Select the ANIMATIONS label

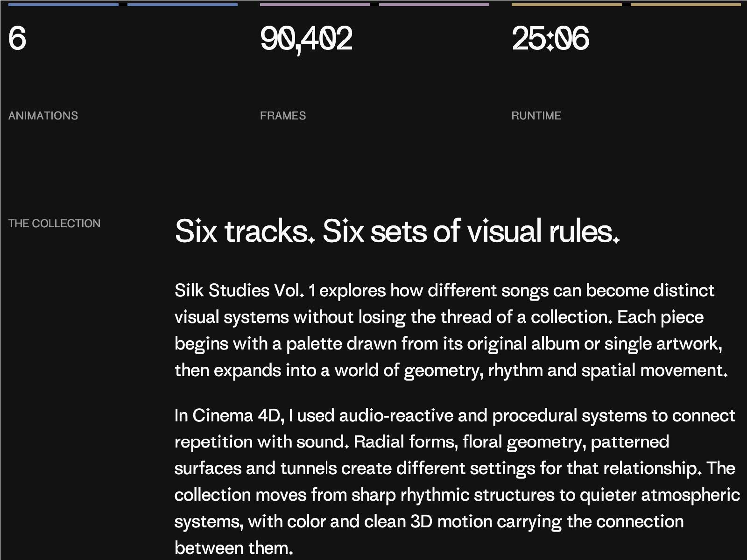coord(43,116)
